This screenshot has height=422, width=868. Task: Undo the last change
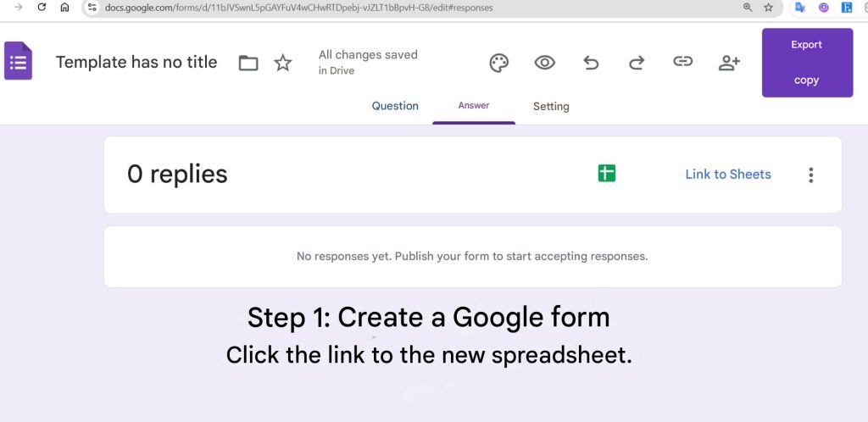(591, 63)
